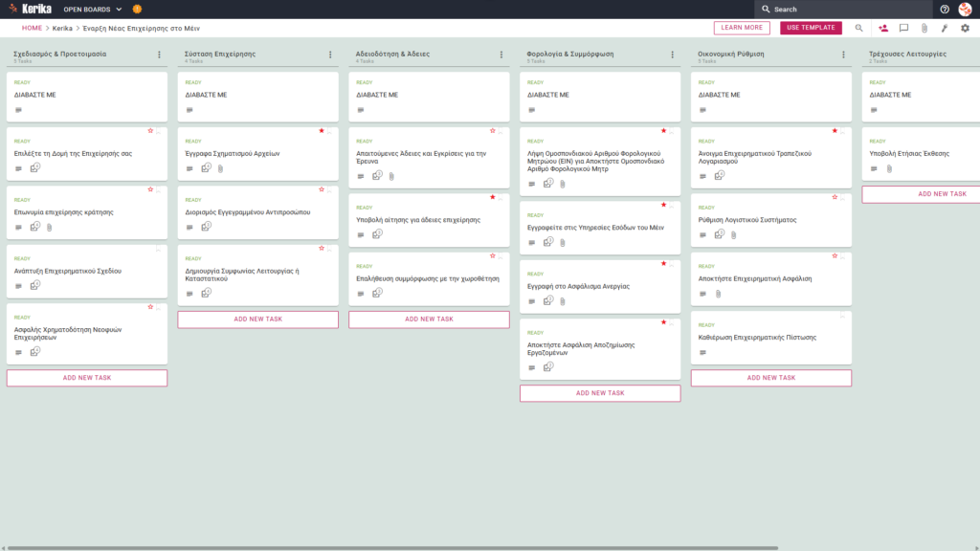
Task: Toggle star on Εγγραφή στο Ασφάλισμα Ανεργίας card
Action: click(664, 263)
